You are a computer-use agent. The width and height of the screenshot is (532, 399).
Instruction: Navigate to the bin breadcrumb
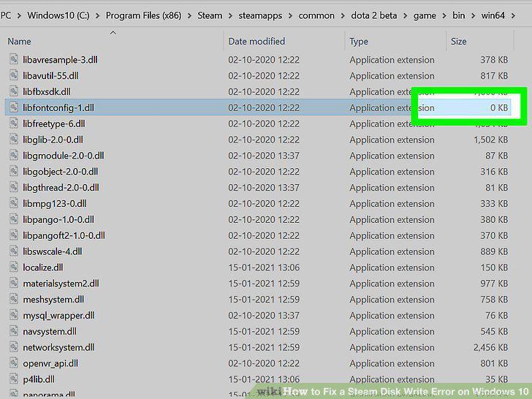pos(458,15)
